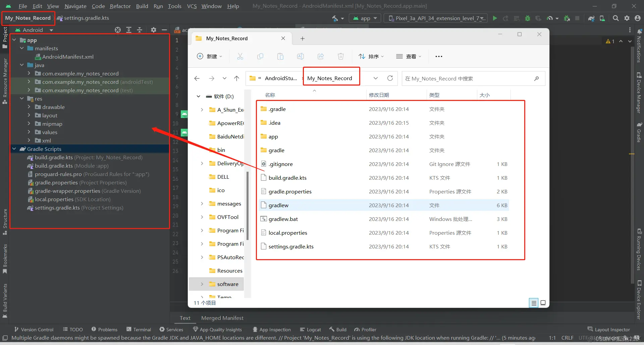644x345 pixels.
Task: Expand the drawable folder in res
Action: point(29,107)
